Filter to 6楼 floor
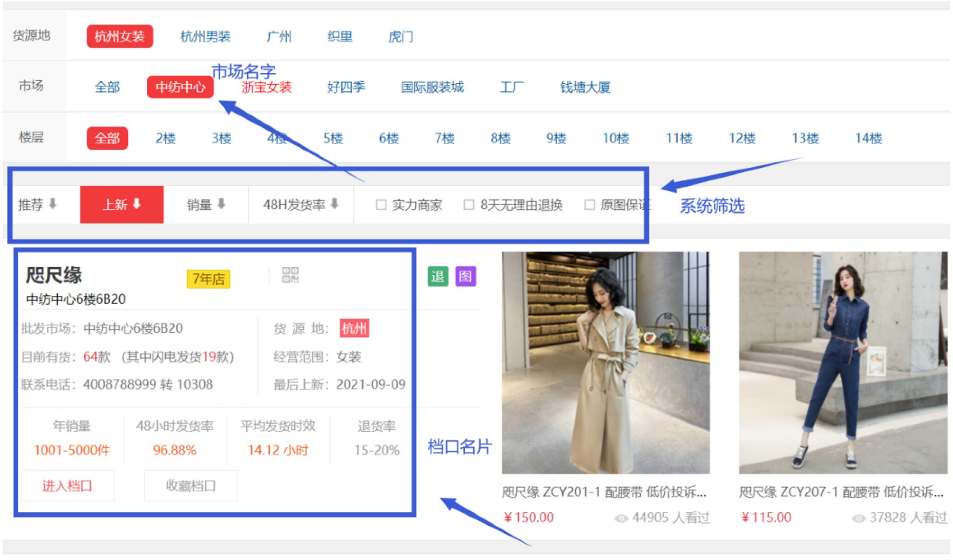 (x=389, y=138)
